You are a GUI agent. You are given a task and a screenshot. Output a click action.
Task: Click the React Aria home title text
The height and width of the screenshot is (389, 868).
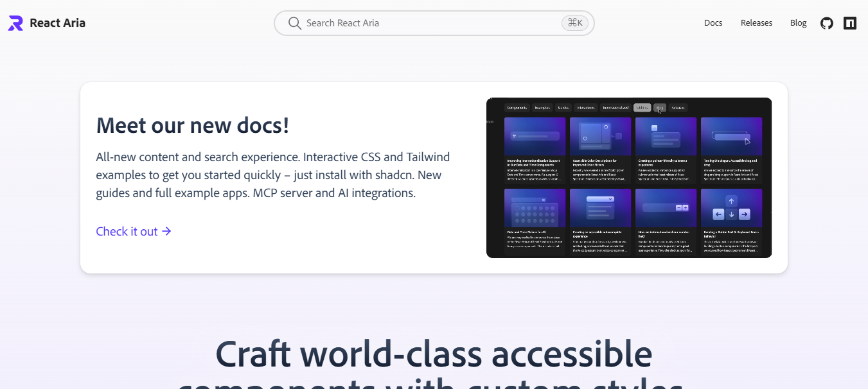(x=57, y=23)
